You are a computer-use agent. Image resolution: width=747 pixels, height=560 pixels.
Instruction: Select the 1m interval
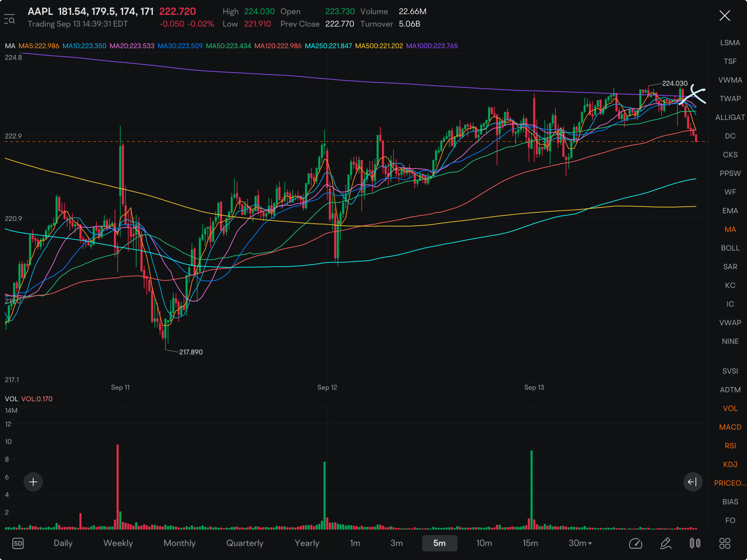click(355, 543)
